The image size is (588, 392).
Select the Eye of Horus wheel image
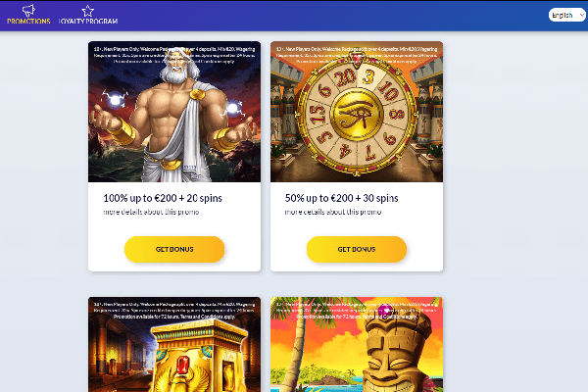click(357, 112)
